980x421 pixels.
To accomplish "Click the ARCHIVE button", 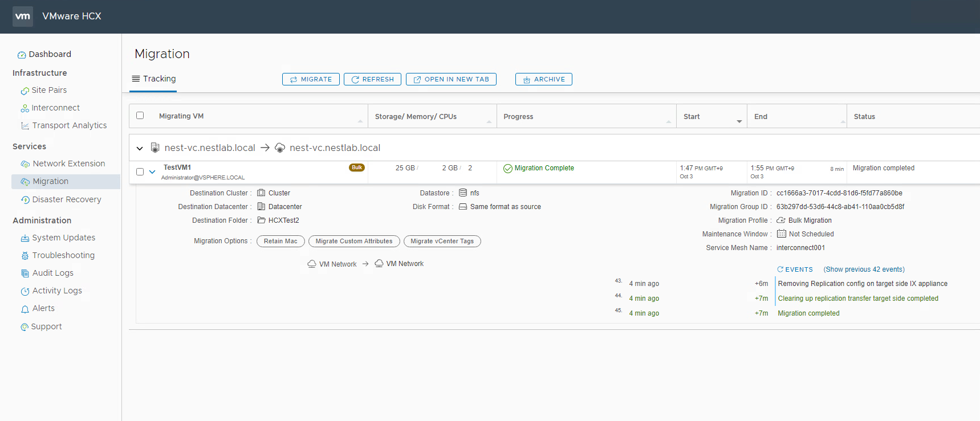I will (x=544, y=79).
